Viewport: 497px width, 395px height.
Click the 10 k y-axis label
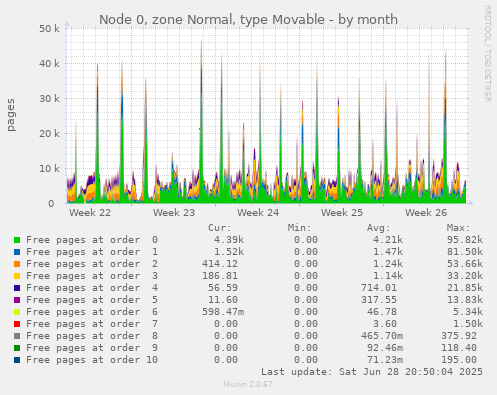[x=49, y=169]
